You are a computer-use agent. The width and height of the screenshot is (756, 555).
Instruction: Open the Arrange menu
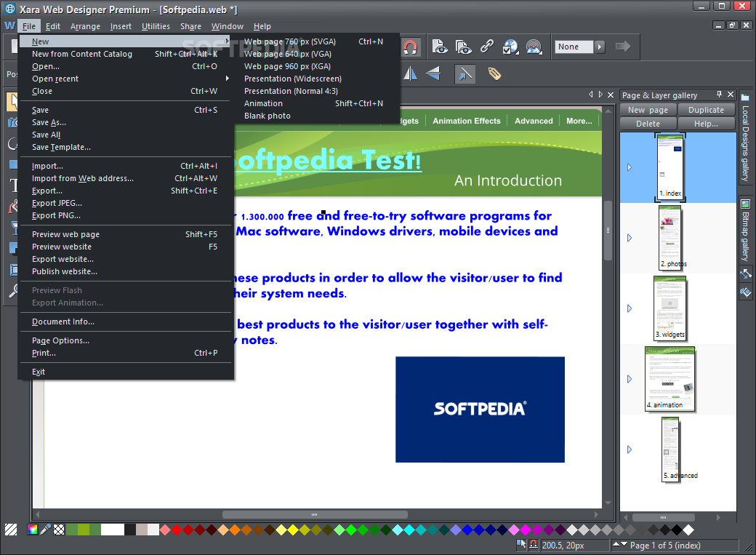[85, 26]
